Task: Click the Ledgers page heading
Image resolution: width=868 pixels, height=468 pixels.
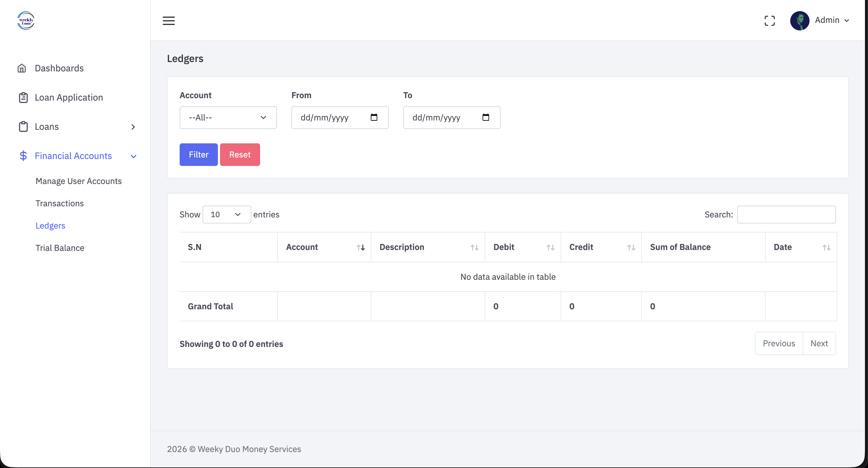Action: point(185,59)
